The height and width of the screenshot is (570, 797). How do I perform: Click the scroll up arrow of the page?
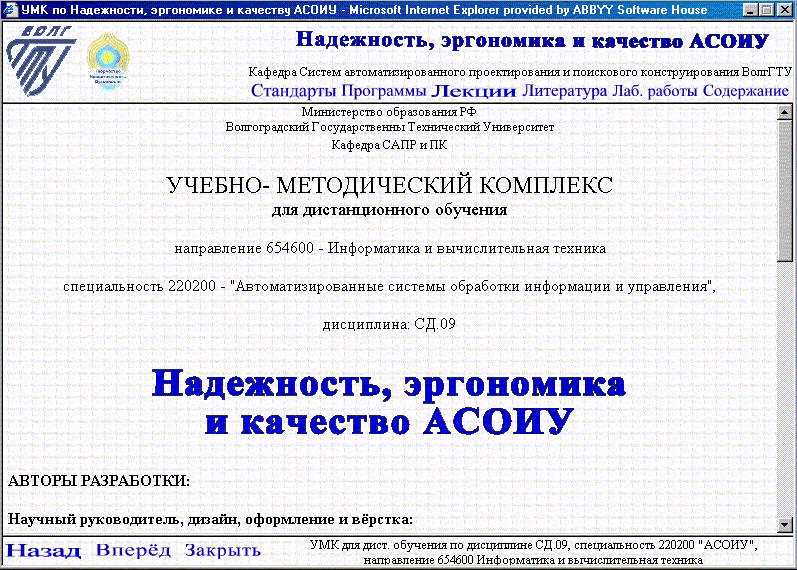785,113
